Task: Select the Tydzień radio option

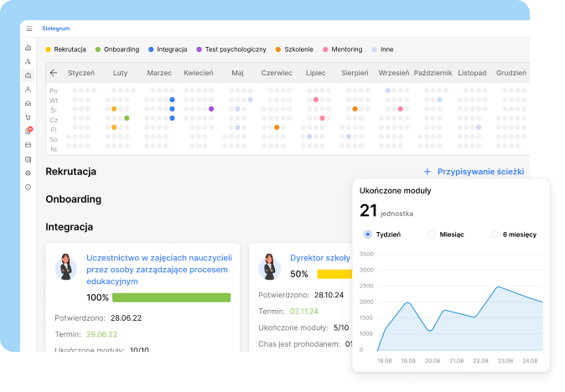Action: point(368,235)
